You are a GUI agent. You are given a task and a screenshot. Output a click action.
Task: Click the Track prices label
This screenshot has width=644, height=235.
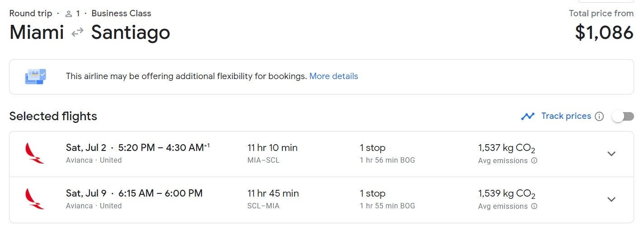pyautogui.click(x=566, y=116)
